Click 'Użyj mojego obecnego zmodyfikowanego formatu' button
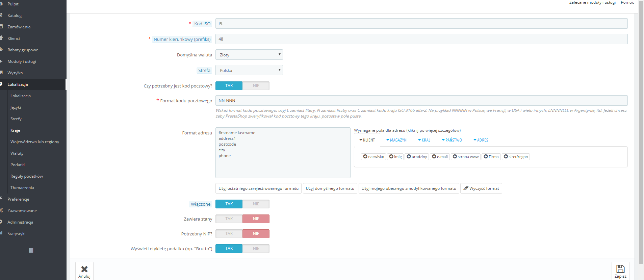This screenshot has height=280, width=644. click(x=409, y=188)
